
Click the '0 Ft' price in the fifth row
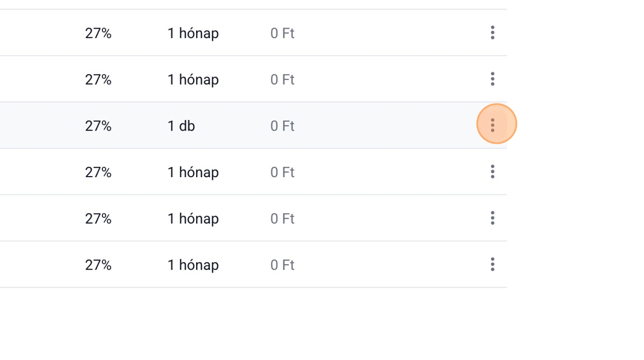pos(282,219)
